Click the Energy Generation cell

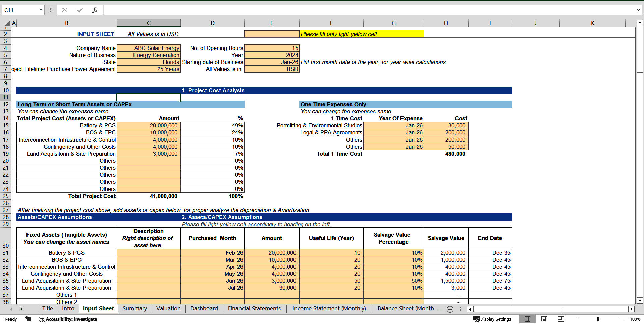click(149, 55)
